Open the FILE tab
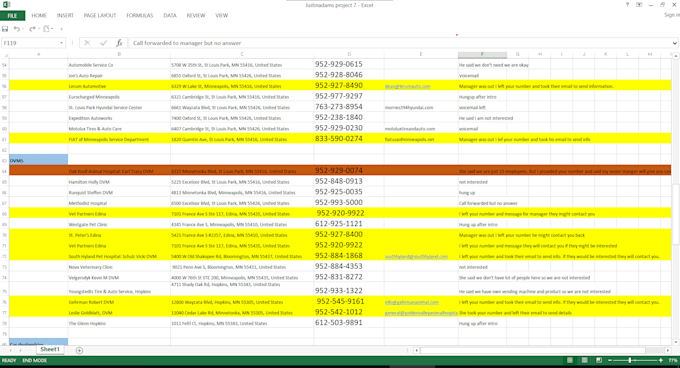 click(13, 16)
